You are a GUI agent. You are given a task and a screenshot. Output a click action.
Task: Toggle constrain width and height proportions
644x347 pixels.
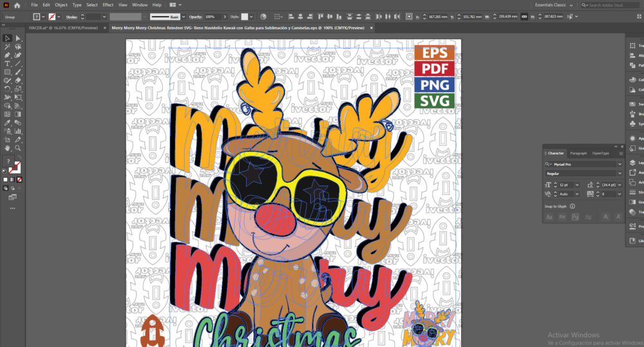(x=524, y=17)
